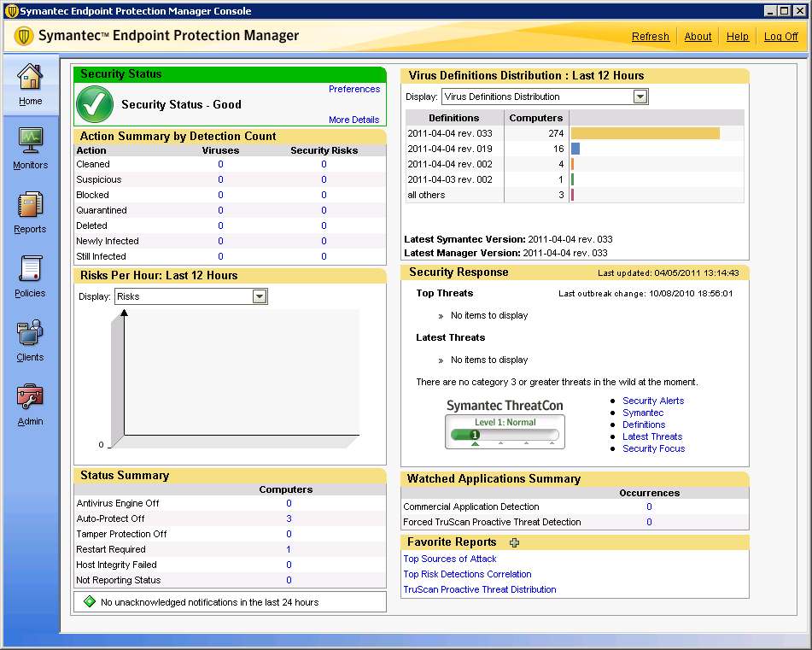Click Refresh in the top header
Screen dimensions: 812x650
click(x=651, y=37)
